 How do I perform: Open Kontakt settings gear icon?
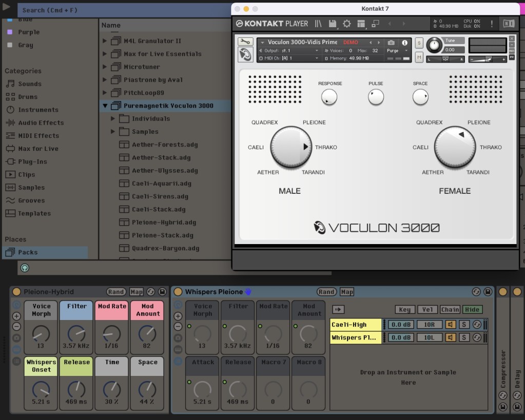[x=347, y=24]
